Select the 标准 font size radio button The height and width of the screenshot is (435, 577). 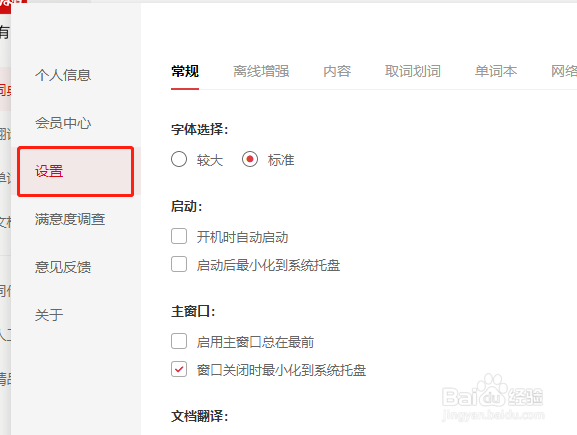tap(250, 159)
